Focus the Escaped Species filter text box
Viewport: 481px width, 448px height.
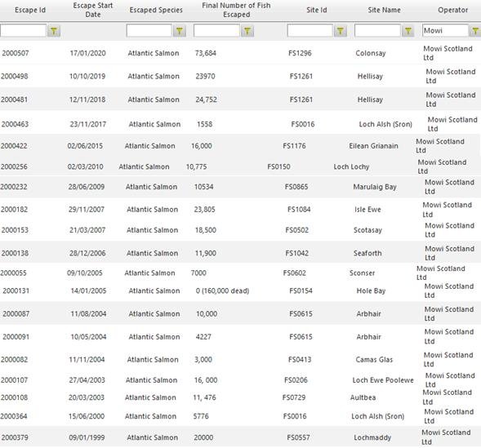[149, 31]
